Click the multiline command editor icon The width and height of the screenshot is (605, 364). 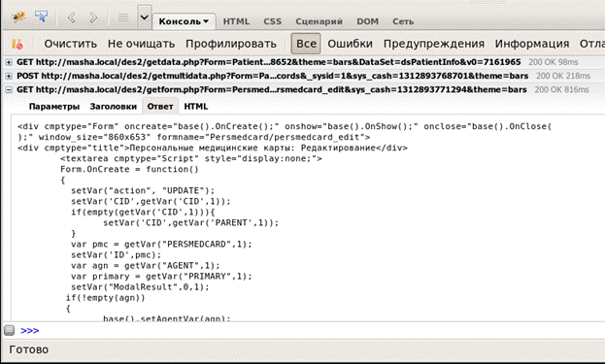click(123, 17)
